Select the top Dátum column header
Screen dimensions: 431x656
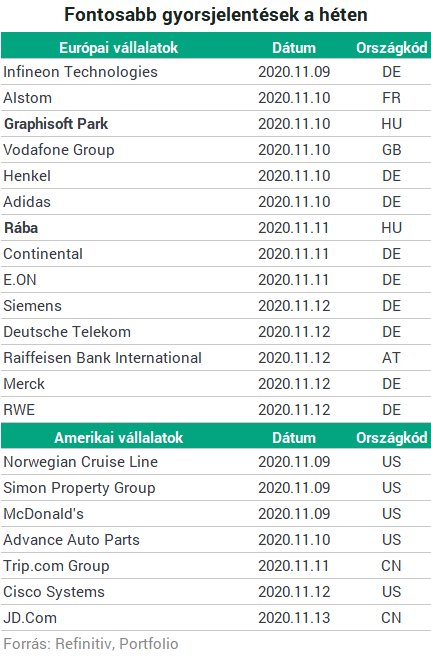pyautogui.click(x=294, y=48)
